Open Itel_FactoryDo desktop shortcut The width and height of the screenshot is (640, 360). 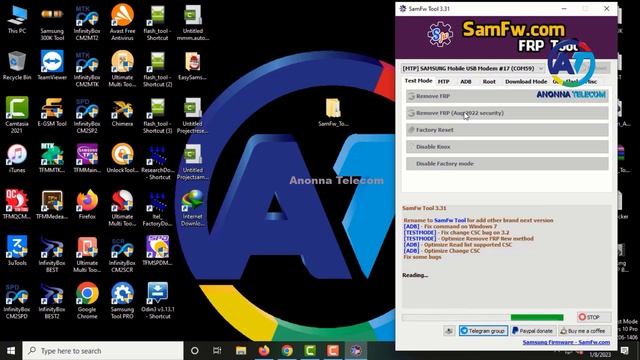157,208
